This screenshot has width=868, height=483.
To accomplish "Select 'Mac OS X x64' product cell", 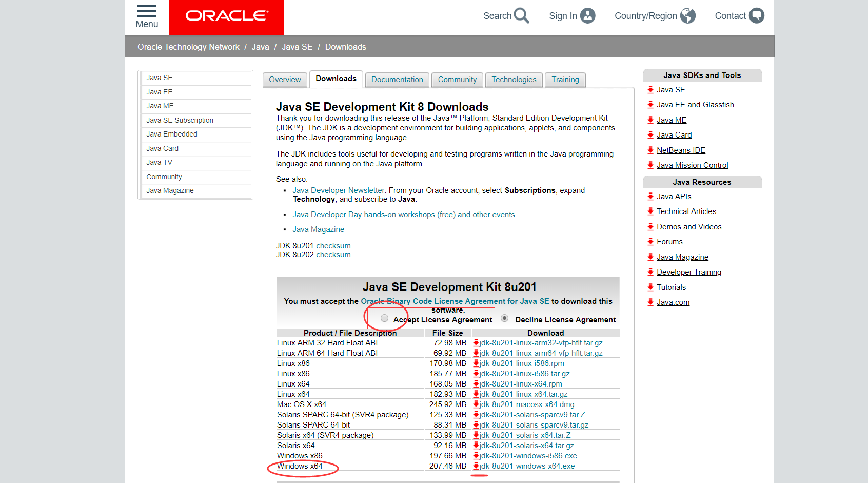I will 350,404.
